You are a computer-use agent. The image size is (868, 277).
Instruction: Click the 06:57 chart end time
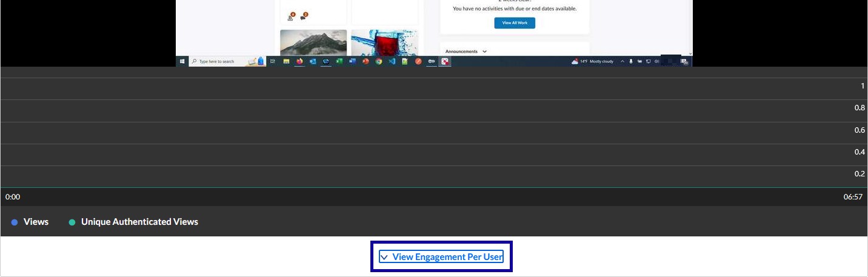point(853,197)
